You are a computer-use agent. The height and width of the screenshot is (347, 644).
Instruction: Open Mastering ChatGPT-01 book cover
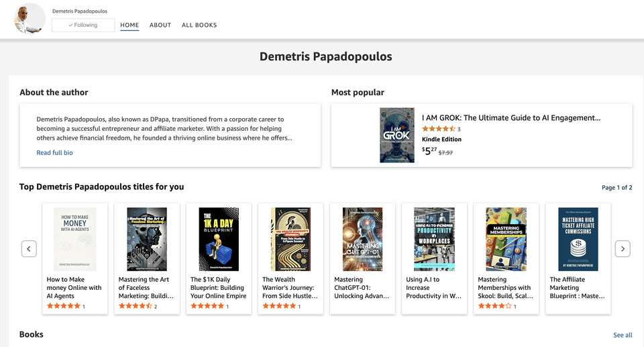(362, 239)
